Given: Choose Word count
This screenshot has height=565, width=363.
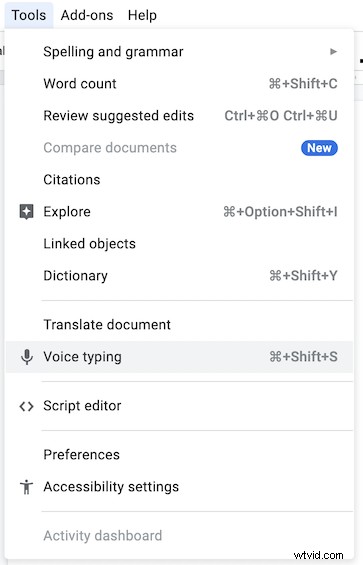Looking at the screenshot, I should (179, 84).
